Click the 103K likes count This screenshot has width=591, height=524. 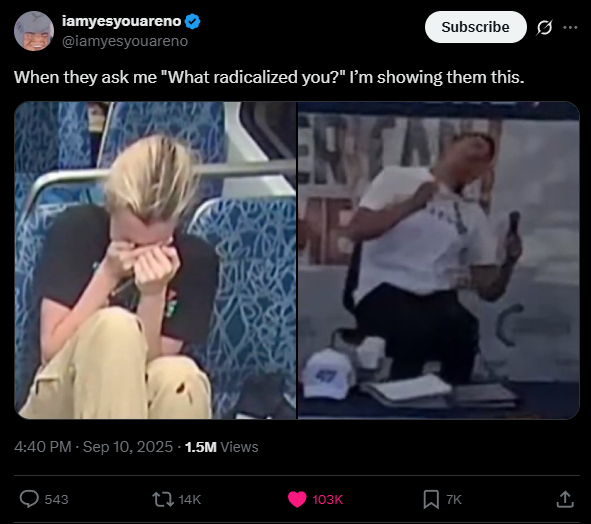pos(328,499)
